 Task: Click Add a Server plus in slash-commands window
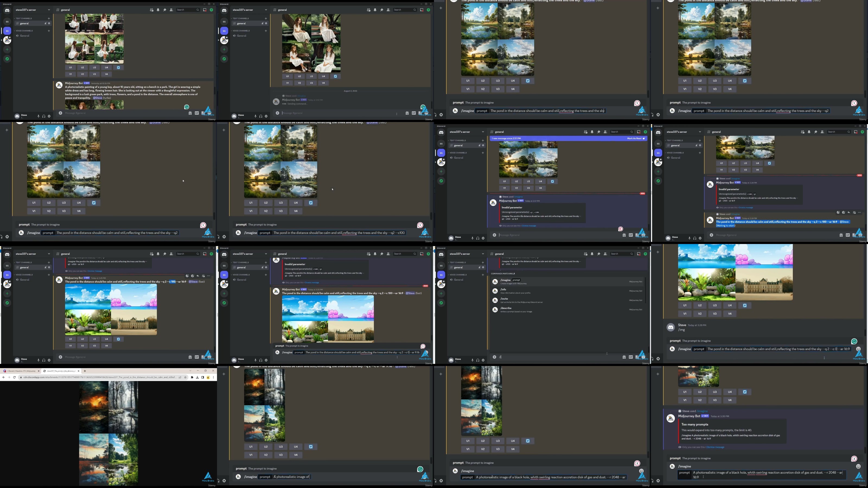[441, 293]
